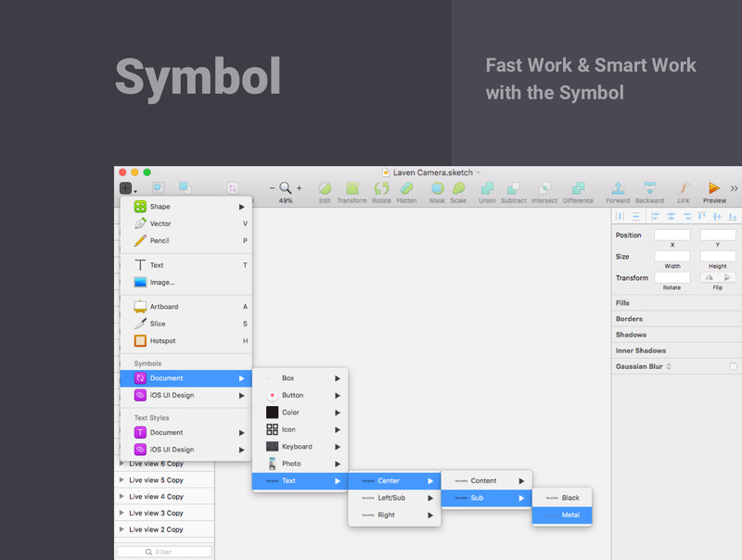This screenshot has width=742, height=560.
Task: Open the Gaussian Blur type dropdown
Action: coord(669,366)
